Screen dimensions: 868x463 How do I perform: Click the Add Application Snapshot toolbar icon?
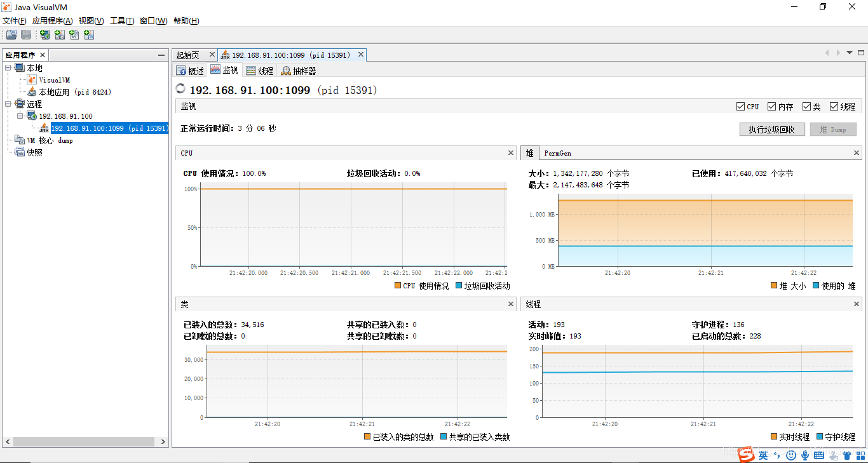pyautogui.click(x=89, y=35)
